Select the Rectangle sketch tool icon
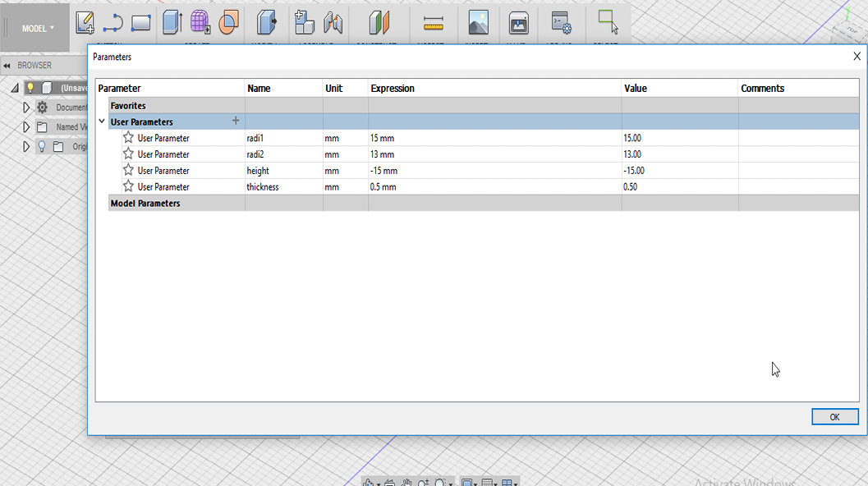Image resolution: width=868 pixels, height=486 pixels. [x=141, y=23]
